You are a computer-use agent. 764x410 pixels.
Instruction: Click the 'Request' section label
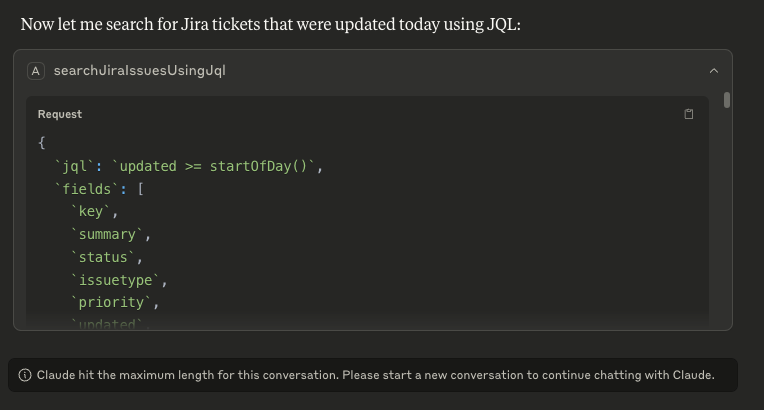[60, 114]
